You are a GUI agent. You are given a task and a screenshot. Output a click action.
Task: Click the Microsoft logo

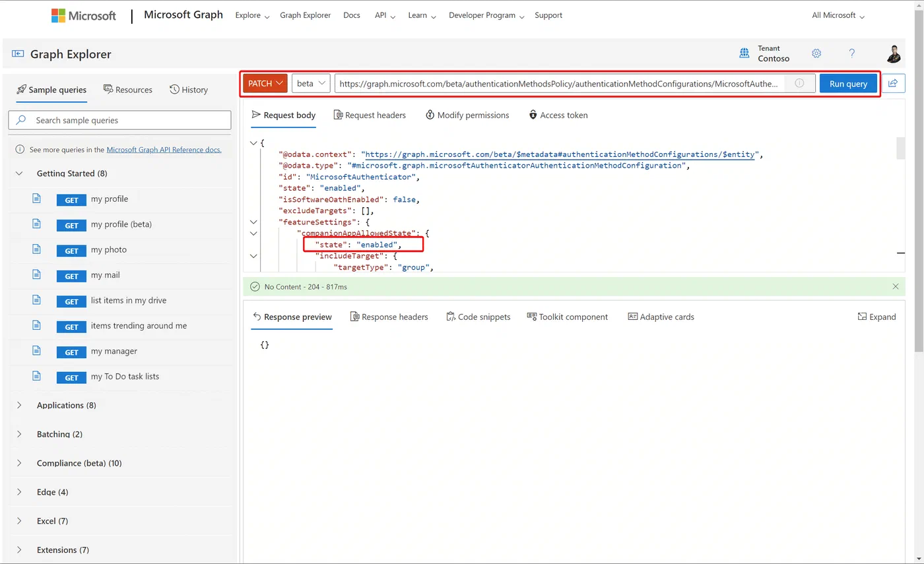coord(84,16)
